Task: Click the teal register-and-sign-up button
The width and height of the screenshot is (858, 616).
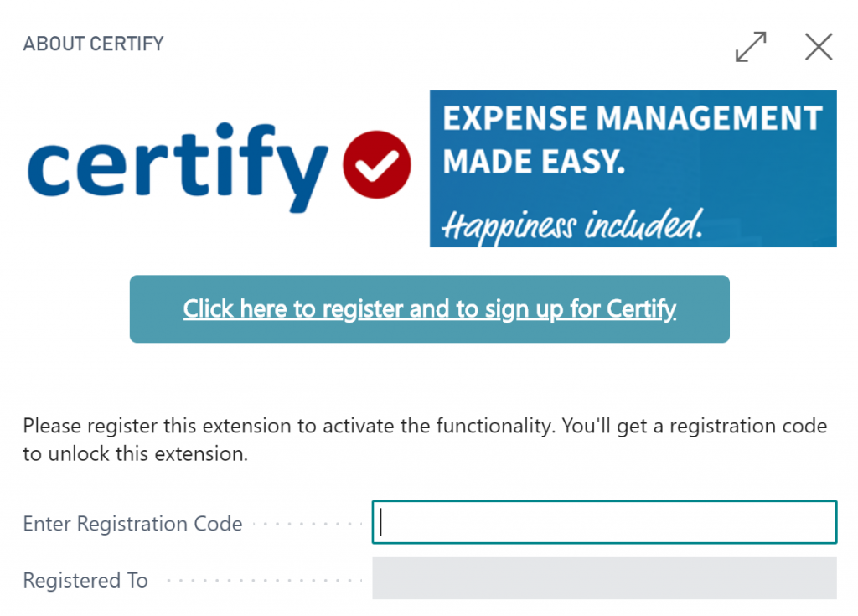Action: pos(429,309)
